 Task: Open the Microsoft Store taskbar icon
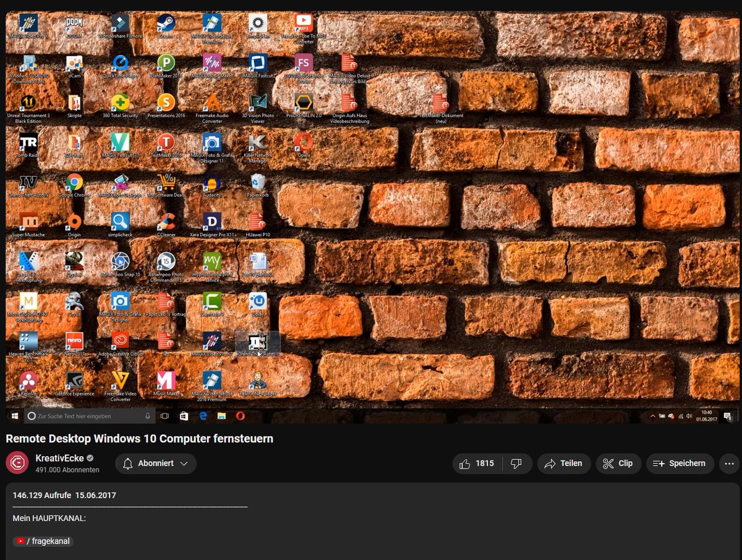[x=184, y=417]
